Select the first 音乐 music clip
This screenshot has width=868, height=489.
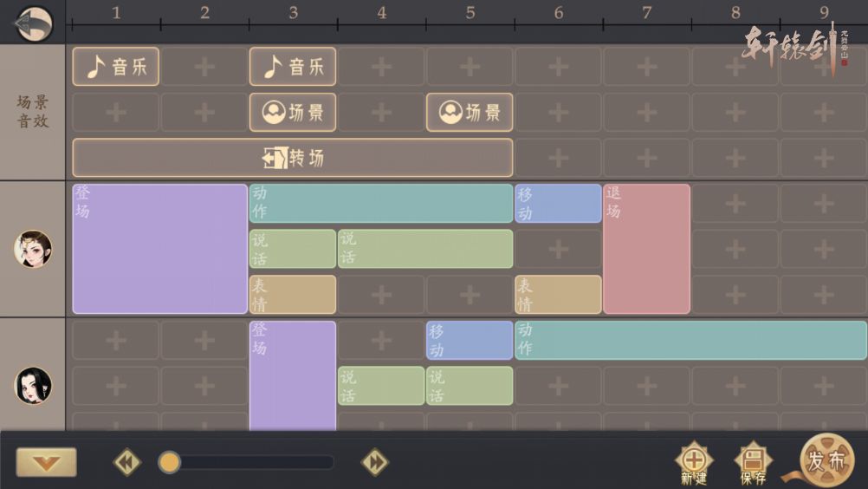116,67
